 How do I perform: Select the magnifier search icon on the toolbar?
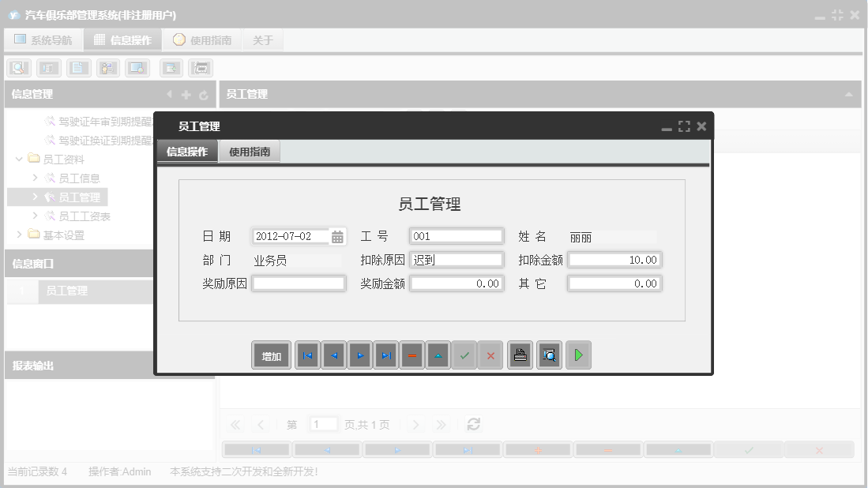(17, 68)
